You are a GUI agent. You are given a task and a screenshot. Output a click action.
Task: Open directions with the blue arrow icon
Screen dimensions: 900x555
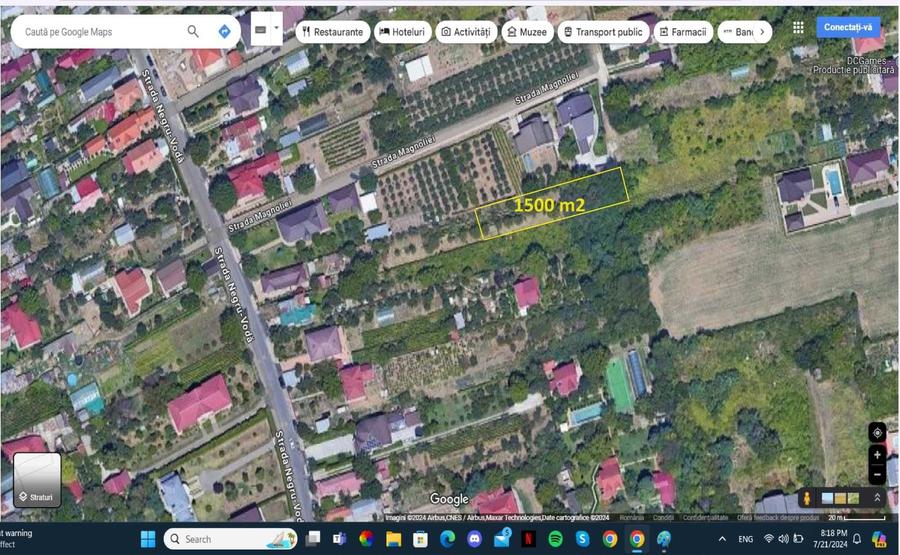pos(224,32)
